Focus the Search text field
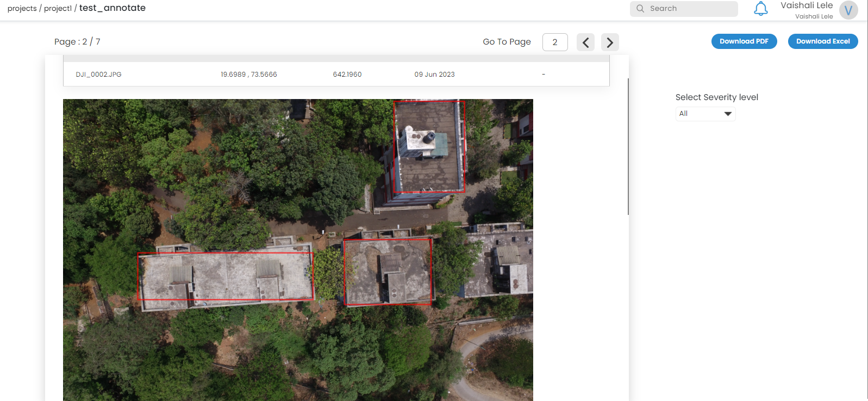This screenshot has height=401, width=868. click(690, 9)
